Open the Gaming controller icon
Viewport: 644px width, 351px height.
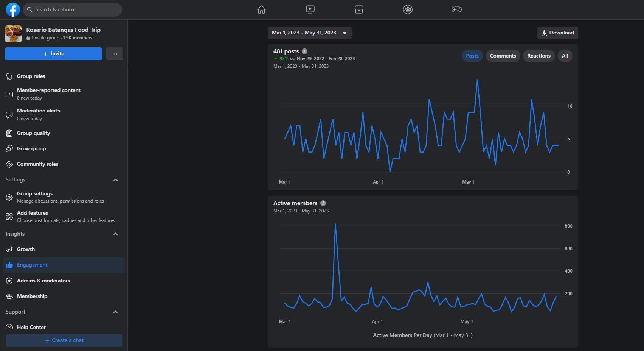coord(456,9)
